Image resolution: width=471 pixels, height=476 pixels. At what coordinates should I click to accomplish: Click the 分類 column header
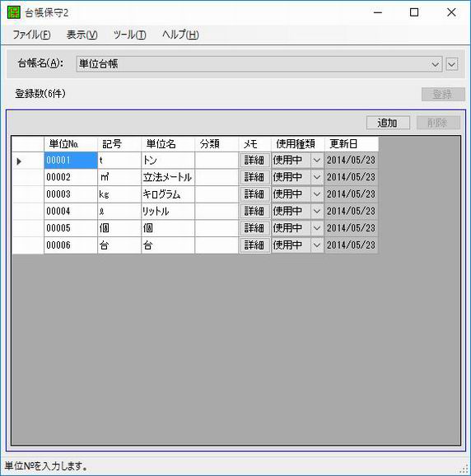[217, 144]
